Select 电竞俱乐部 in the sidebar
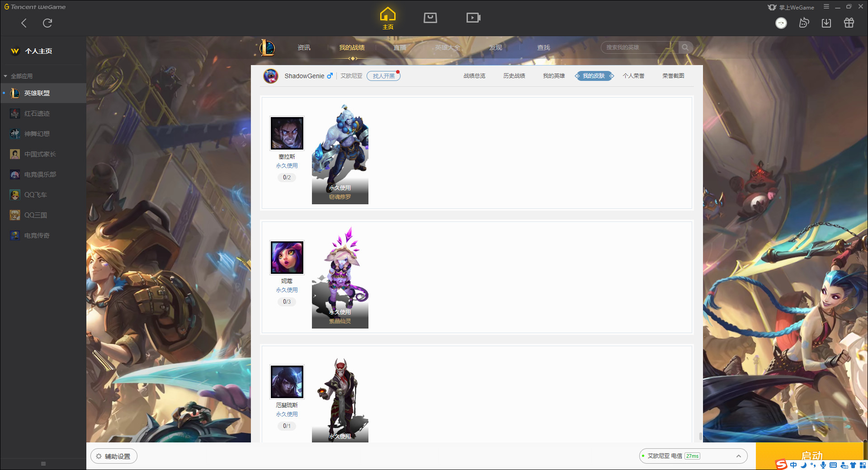The image size is (868, 470). (x=43, y=174)
